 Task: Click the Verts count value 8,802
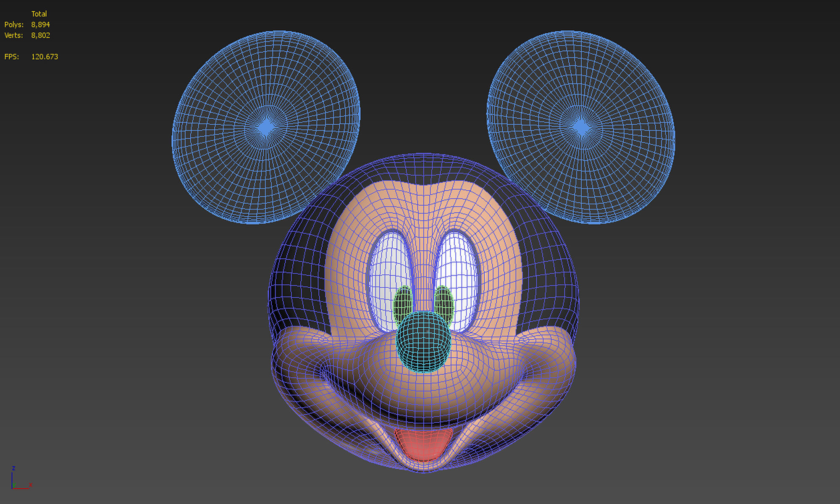40,35
